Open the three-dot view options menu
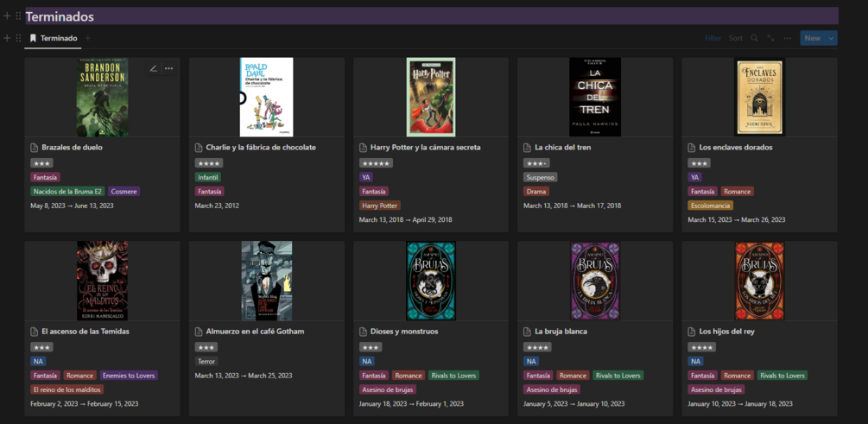The height and width of the screenshot is (424, 868). coord(787,38)
